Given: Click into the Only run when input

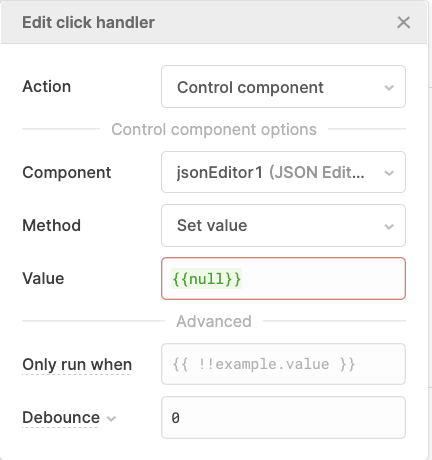Looking at the screenshot, I should click(283, 364).
